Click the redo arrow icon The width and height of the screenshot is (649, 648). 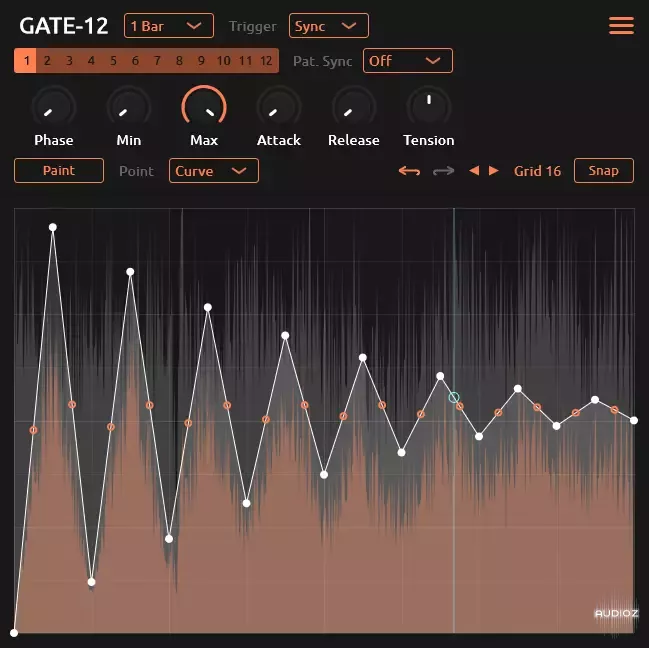tap(443, 170)
